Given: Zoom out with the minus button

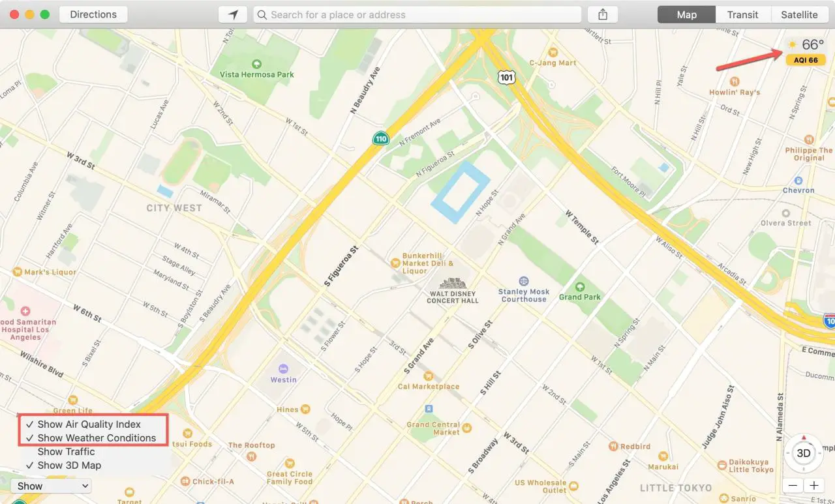Looking at the screenshot, I should 793,486.
